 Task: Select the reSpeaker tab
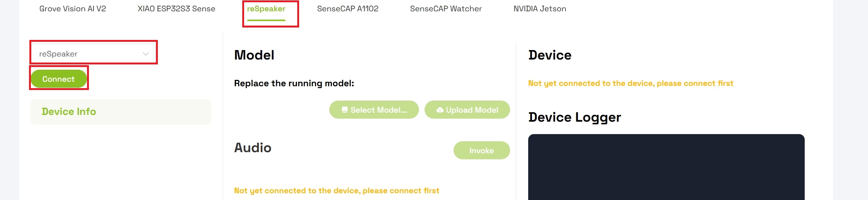coord(266,9)
